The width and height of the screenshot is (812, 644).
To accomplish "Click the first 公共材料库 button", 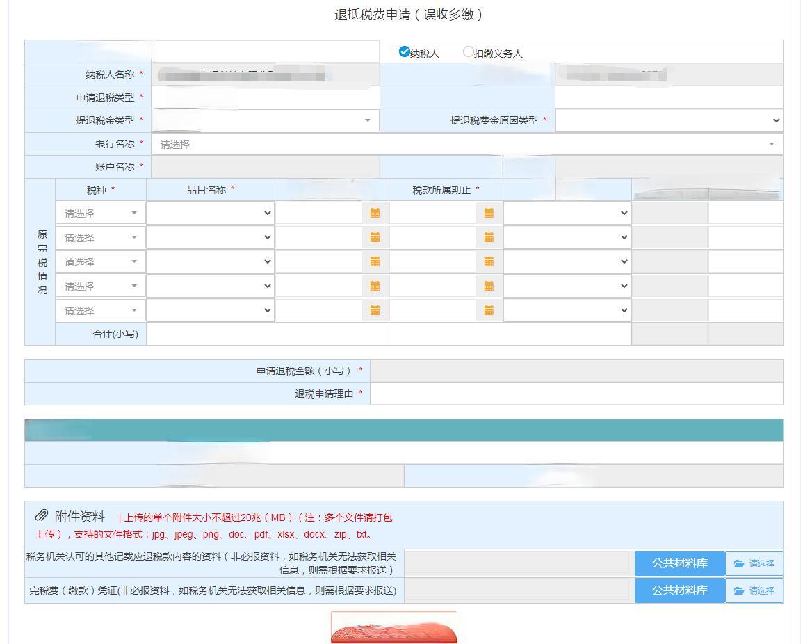I will (679, 564).
